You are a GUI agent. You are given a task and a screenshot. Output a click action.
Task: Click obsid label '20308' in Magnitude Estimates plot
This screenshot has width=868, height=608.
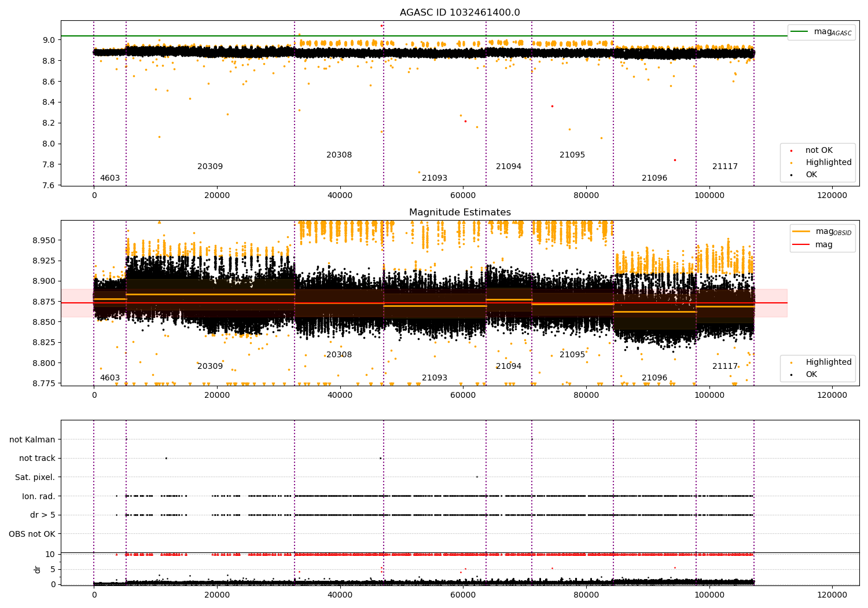(339, 355)
